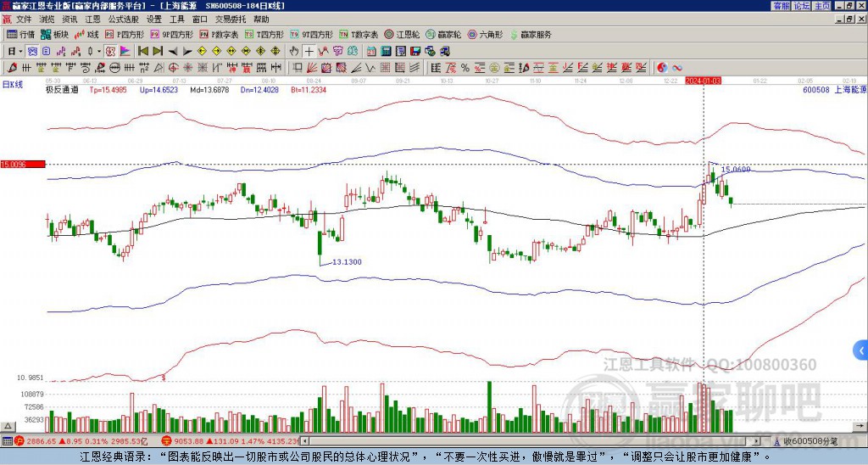Open the 帮助 menu
This screenshot has height=465, width=868.
pyautogui.click(x=261, y=20)
